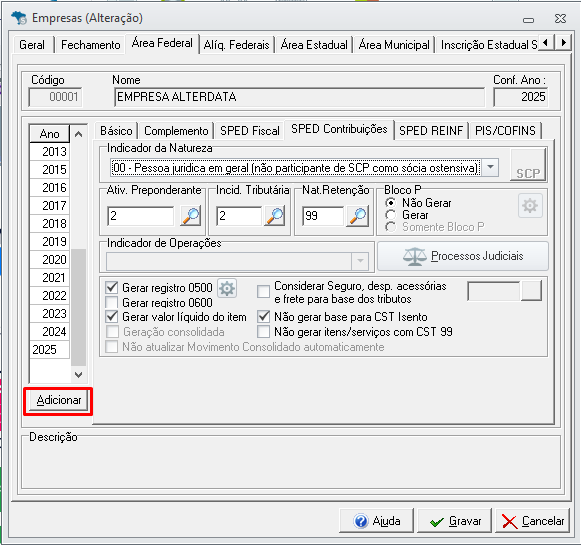Open the Nat.Retenção search magnifier
This screenshot has width=581, height=545.
[x=358, y=215]
